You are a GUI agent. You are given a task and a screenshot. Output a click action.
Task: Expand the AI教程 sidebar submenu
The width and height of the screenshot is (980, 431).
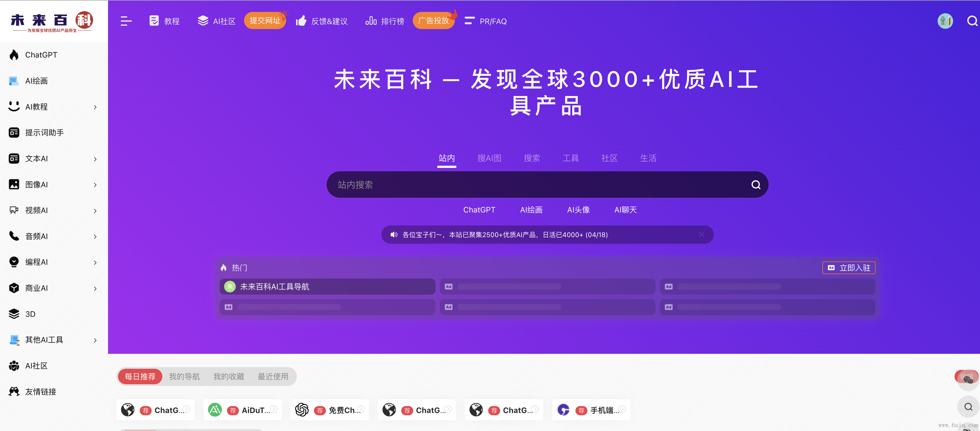(x=95, y=107)
